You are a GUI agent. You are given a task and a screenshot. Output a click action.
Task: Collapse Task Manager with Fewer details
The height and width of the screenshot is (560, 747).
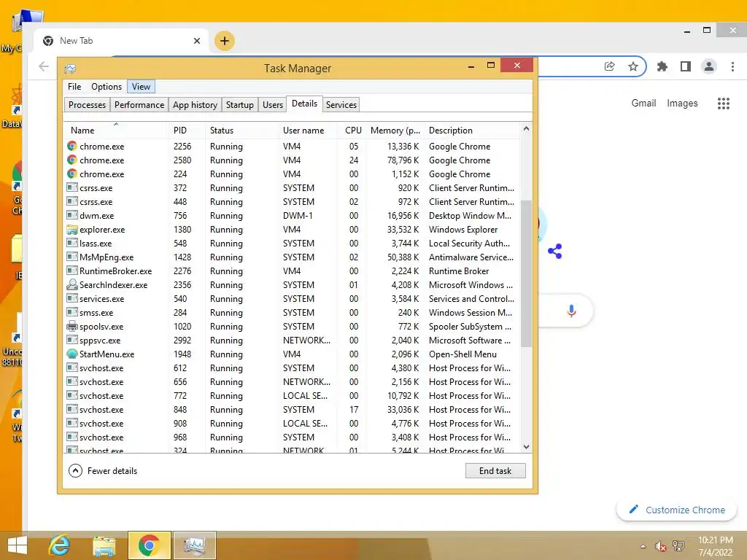pos(103,471)
